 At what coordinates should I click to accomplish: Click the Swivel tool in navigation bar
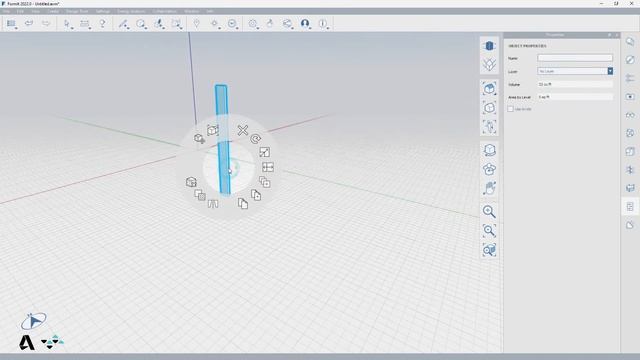[489, 169]
